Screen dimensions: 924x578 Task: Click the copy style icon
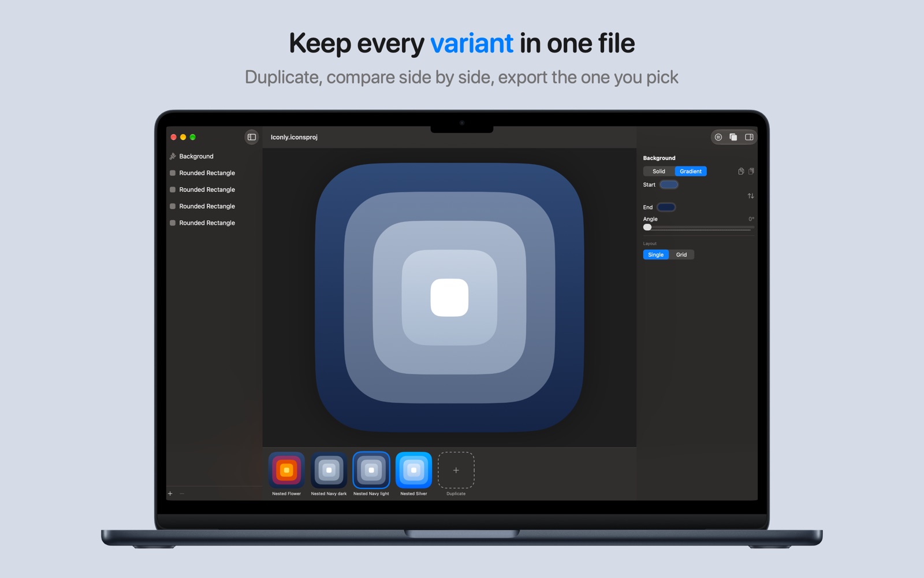point(741,171)
